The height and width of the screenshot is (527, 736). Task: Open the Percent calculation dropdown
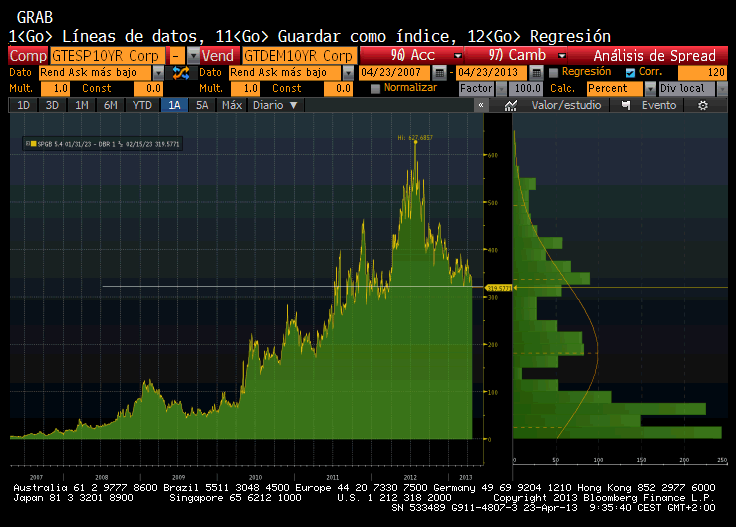[x=650, y=89]
